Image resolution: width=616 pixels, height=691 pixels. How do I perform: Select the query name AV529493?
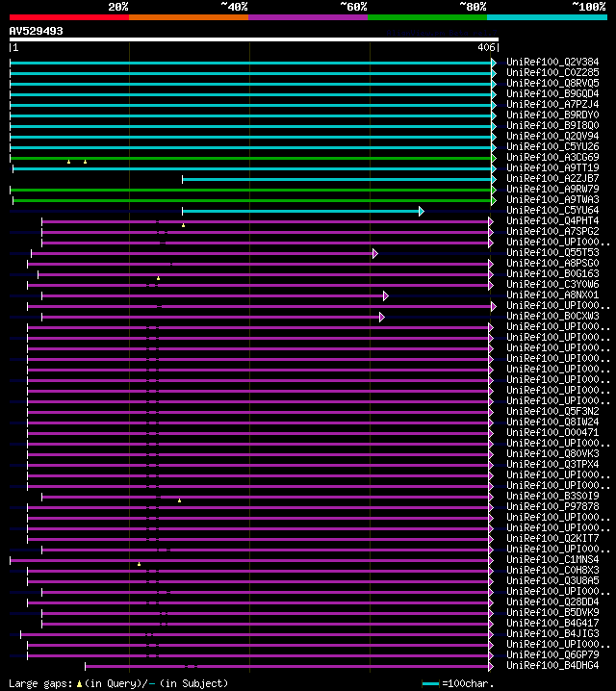[x=37, y=31]
